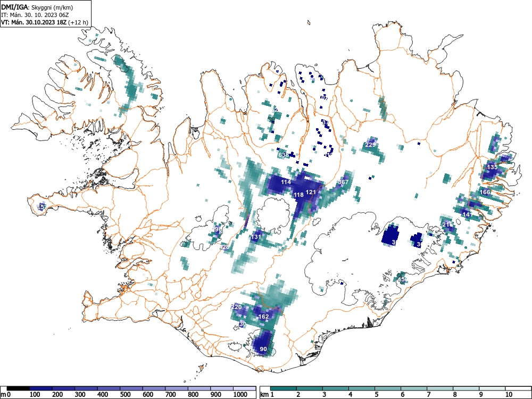Click the '100' tick on meter legend

pyautogui.click(x=35, y=395)
